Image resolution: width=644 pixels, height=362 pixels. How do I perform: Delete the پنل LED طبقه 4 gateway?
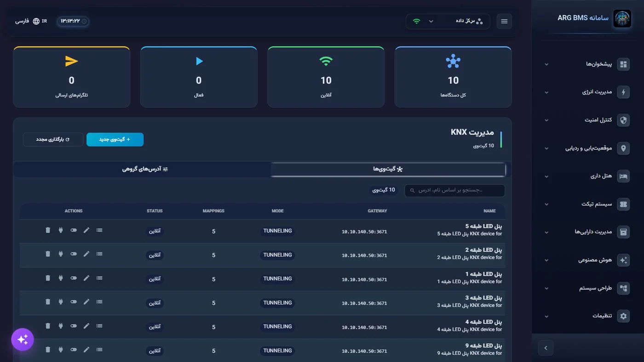pos(48,326)
